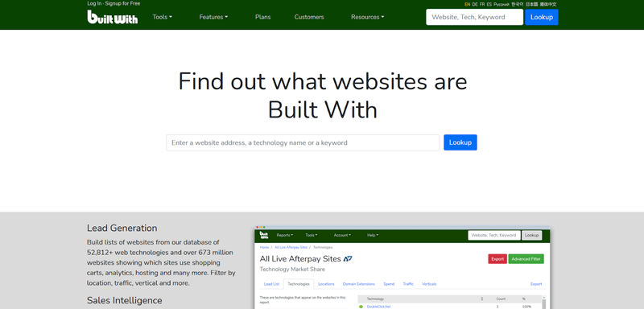Expand the Resources dropdown menu
Image resolution: width=644 pixels, height=309 pixels.
click(368, 17)
